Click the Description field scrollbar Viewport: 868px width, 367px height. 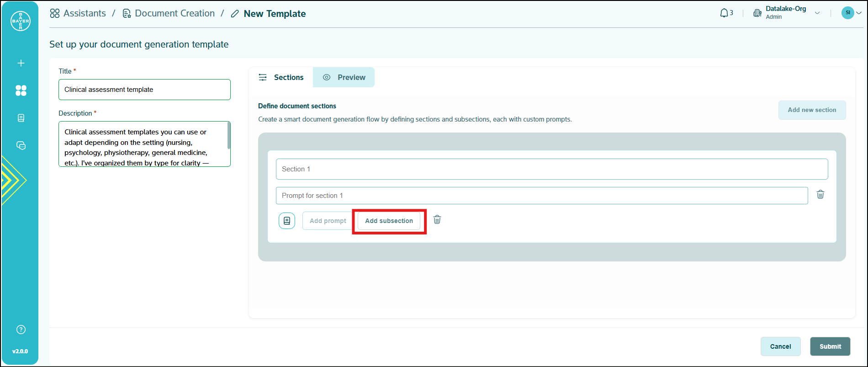point(228,135)
